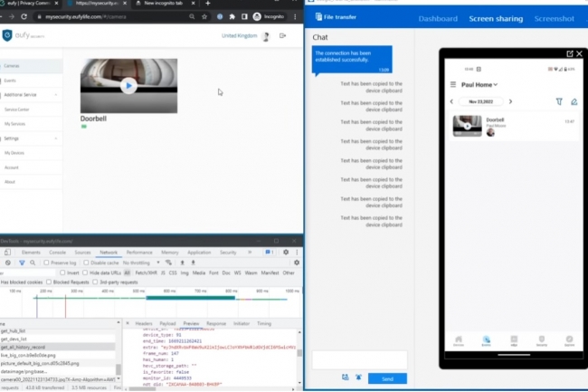Play the Doorbell camera video

[x=128, y=86]
